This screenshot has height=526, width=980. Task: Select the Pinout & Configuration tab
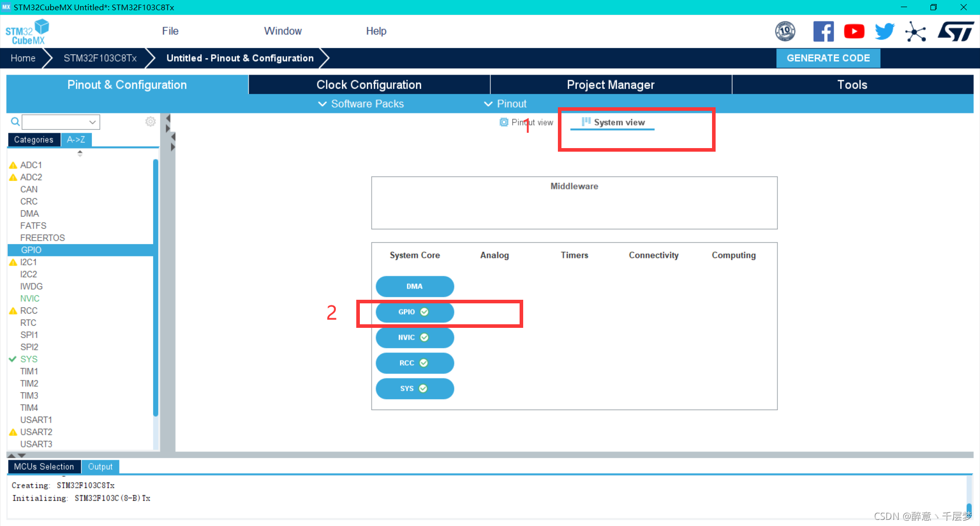[127, 85]
